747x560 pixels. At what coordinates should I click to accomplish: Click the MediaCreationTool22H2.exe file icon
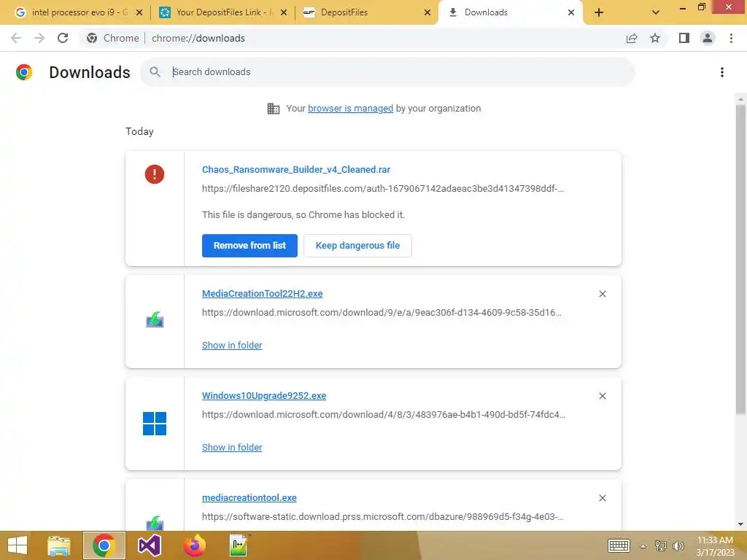click(x=155, y=319)
